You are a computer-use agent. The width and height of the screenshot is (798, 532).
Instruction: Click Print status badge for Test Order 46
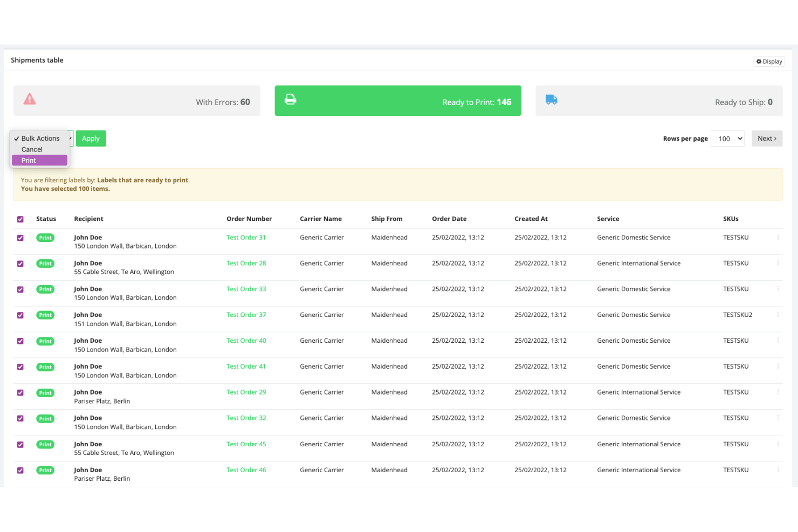[45, 471]
